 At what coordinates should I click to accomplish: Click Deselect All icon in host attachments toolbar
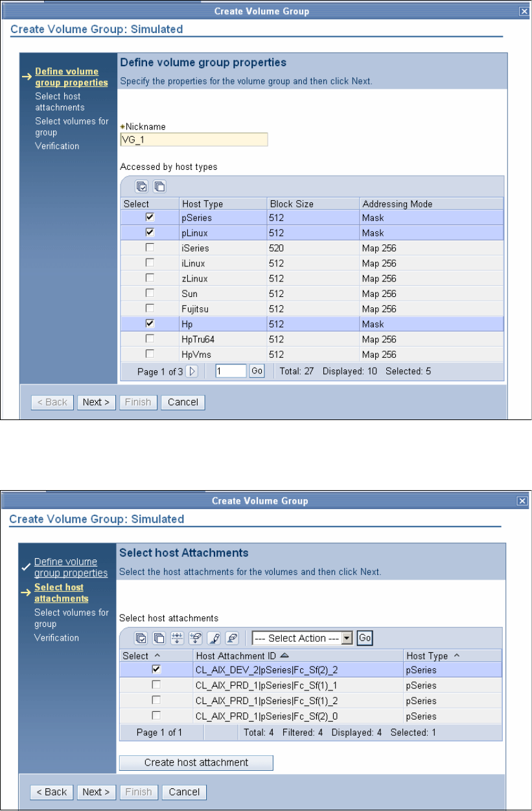point(159,638)
